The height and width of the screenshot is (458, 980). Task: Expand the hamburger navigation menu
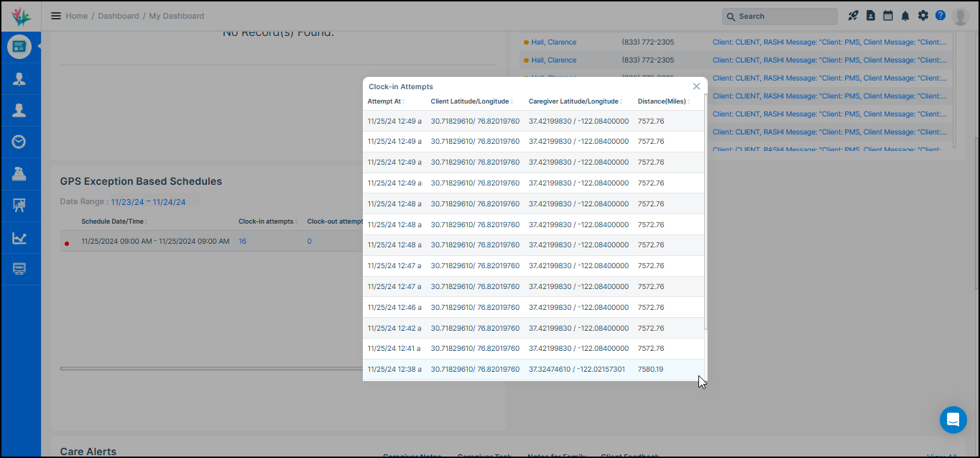[x=55, y=15]
